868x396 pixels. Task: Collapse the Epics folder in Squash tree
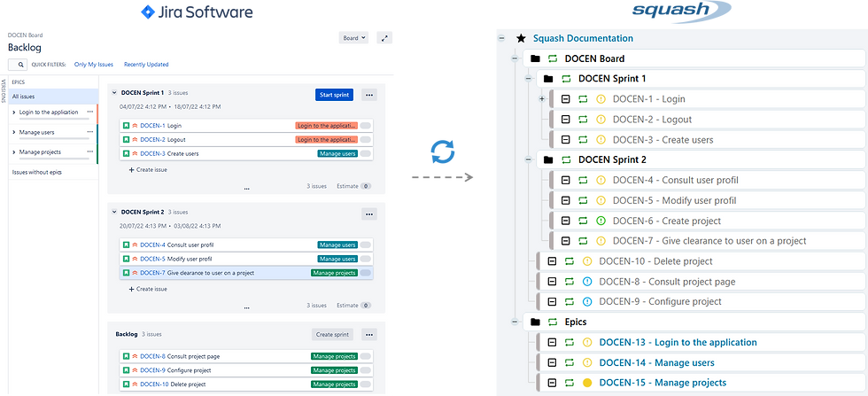515,322
